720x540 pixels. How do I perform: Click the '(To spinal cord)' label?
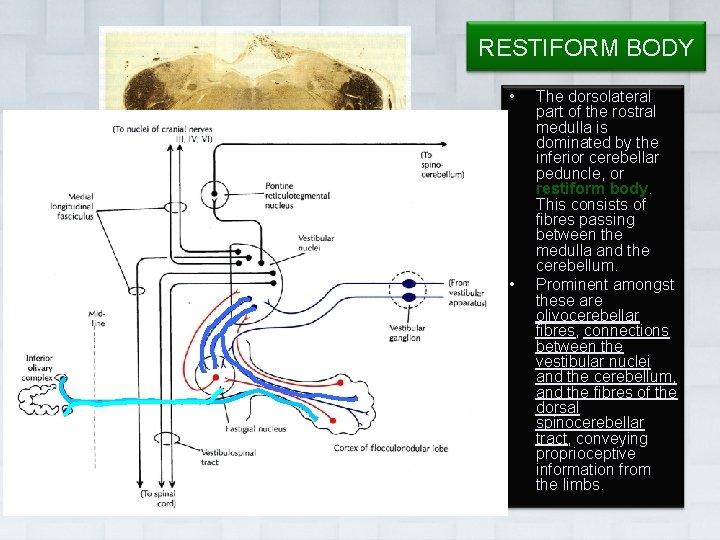[x=158, y=498]
